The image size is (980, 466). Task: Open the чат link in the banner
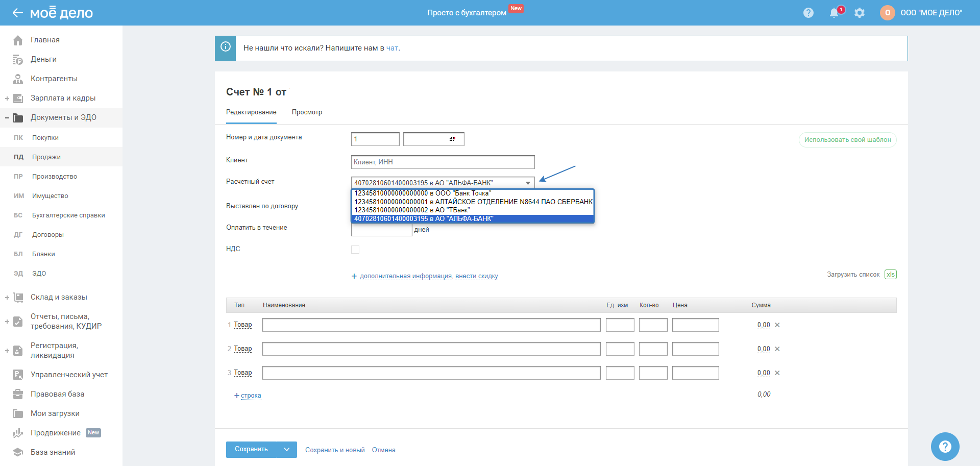click(x=392, y=48)
